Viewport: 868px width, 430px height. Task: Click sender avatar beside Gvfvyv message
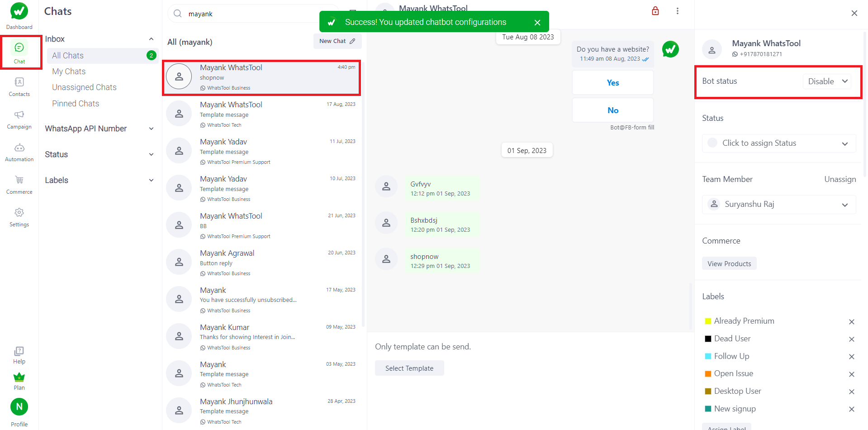coord(386,186)
